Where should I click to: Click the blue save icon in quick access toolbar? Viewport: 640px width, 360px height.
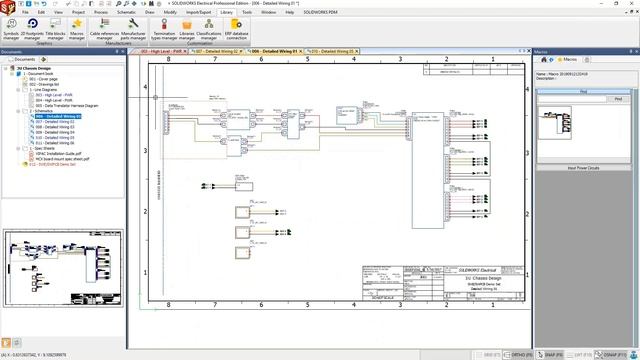[29, 4]
